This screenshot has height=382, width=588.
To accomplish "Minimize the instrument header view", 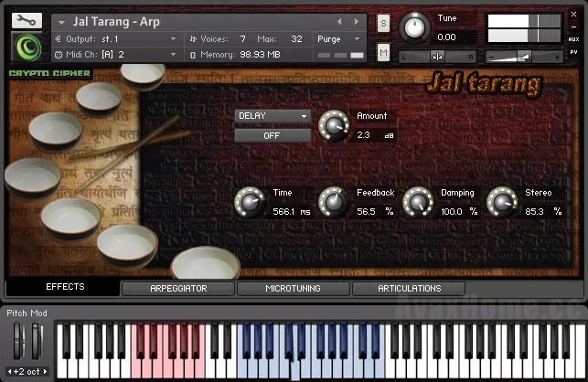I will click(573, 27).
